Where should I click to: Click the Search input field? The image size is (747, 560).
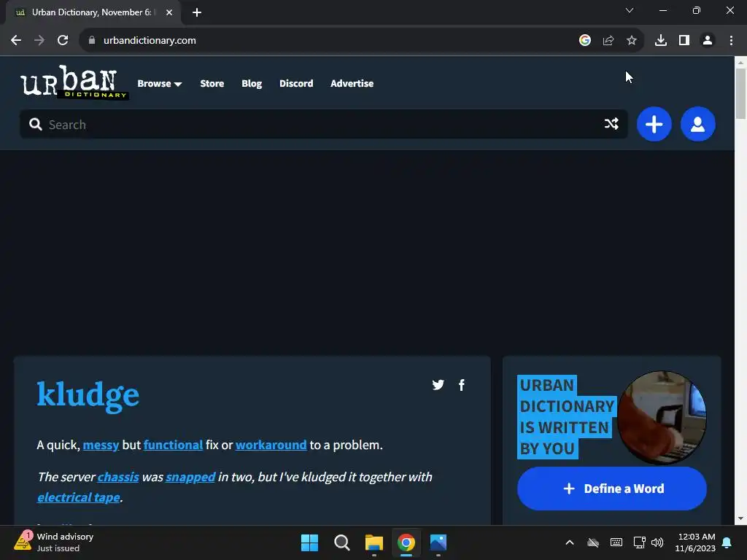(323, 124)
